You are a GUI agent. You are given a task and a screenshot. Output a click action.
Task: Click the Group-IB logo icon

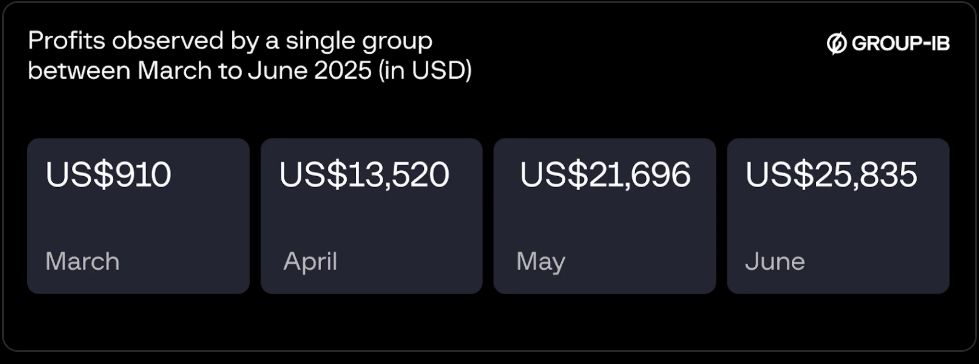pos(836,44)
